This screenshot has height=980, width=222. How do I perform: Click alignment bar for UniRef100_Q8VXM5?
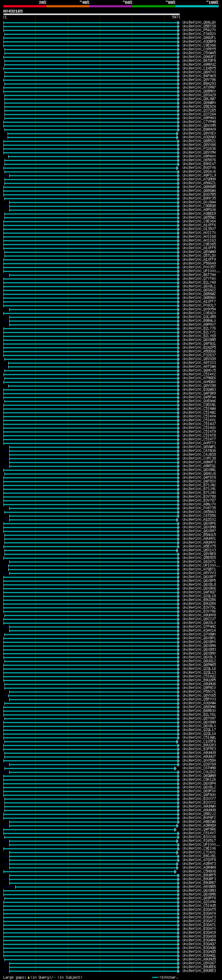pos(92,125)
